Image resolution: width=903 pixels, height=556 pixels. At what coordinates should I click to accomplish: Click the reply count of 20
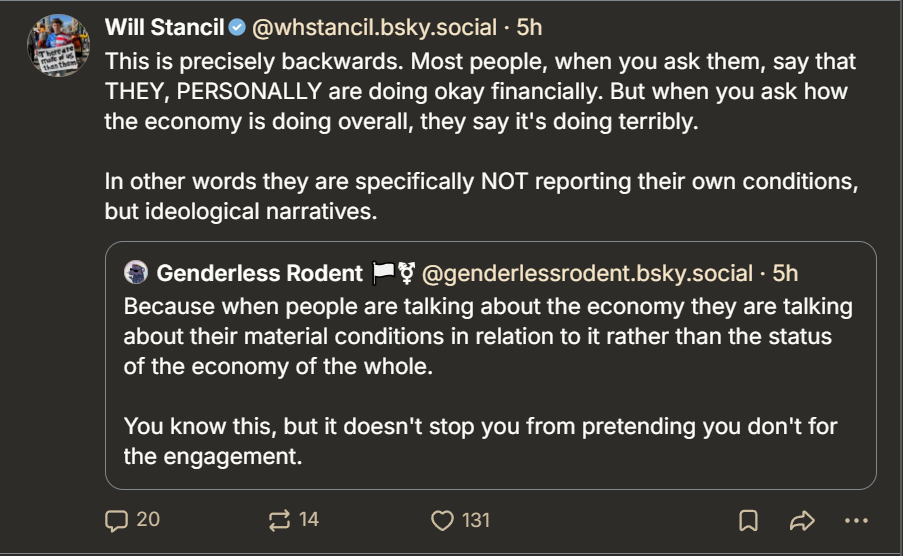tap(148, 520)
